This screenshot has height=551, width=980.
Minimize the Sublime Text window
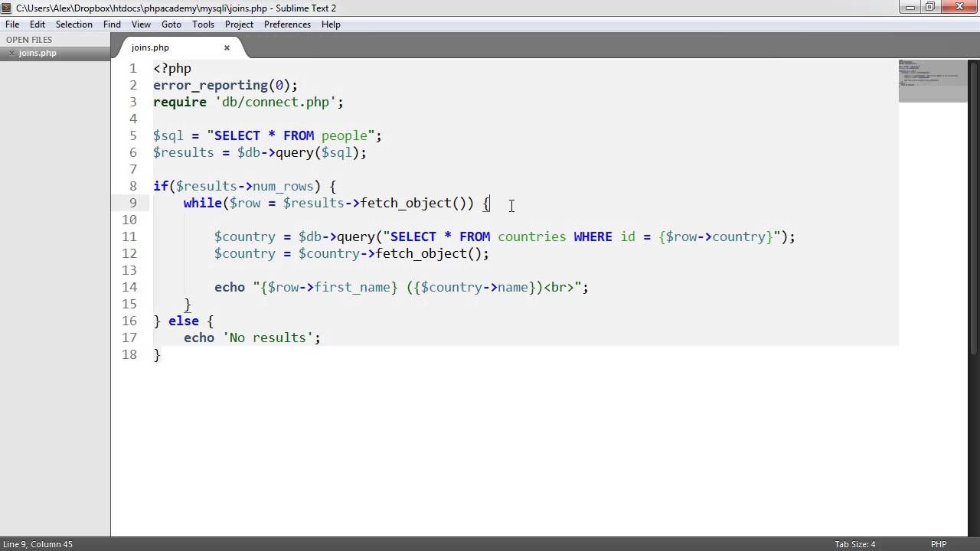tap(910, 7)
